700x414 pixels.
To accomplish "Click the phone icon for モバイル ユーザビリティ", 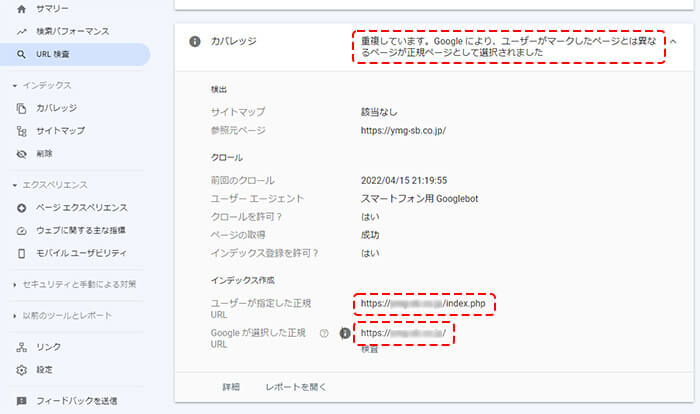I will coord(21,254).
